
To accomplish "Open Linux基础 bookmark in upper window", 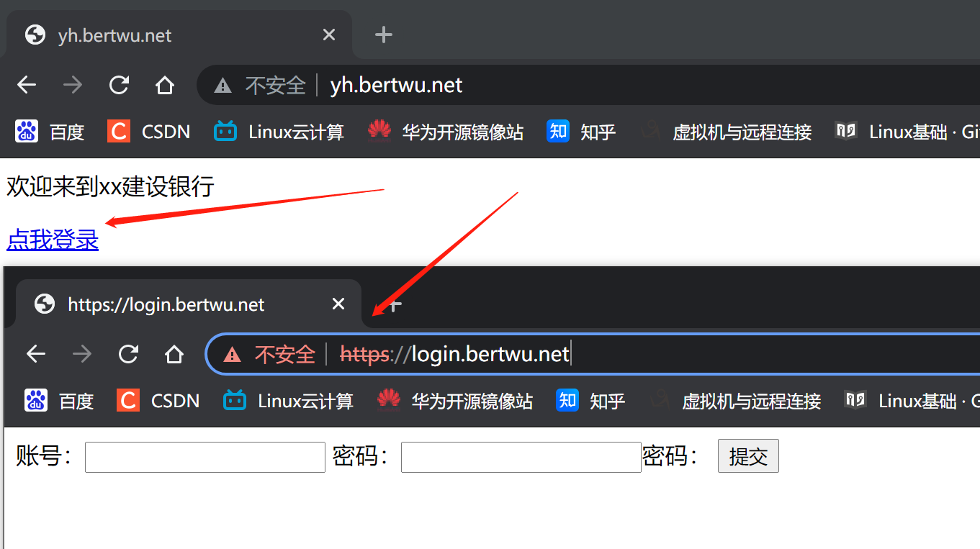I will click(x=907, y=132).
